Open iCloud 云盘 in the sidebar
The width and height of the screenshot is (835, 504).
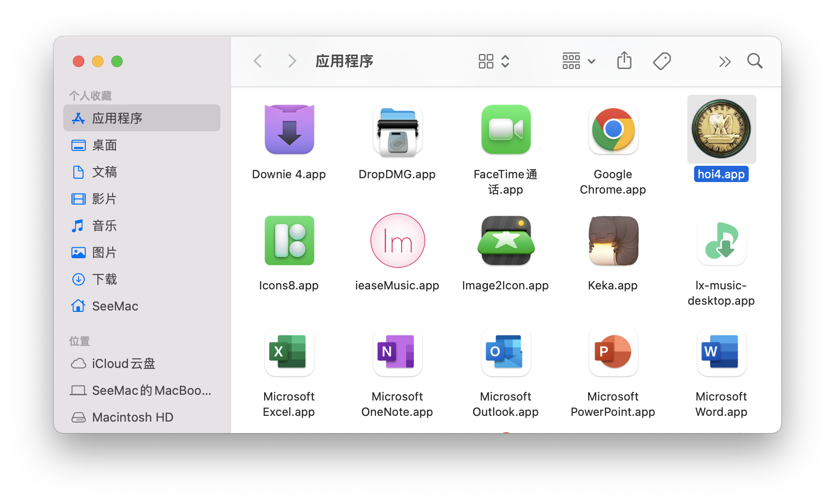click(123, 364)
